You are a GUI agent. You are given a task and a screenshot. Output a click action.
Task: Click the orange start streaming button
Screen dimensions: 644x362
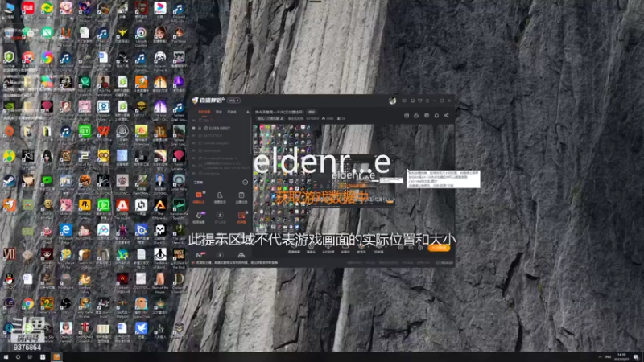click(x=439, y=248)
